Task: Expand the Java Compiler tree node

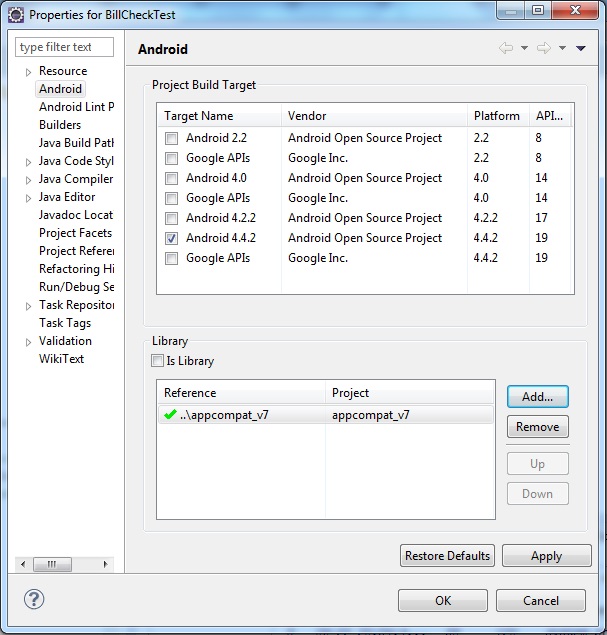Action: 28,179
